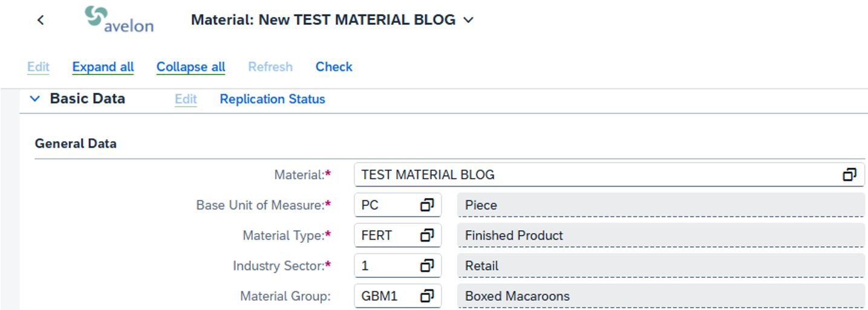Open value help for Base Unit of Measure
Viewport: 868px width, 310px height.
click(427, 205)
